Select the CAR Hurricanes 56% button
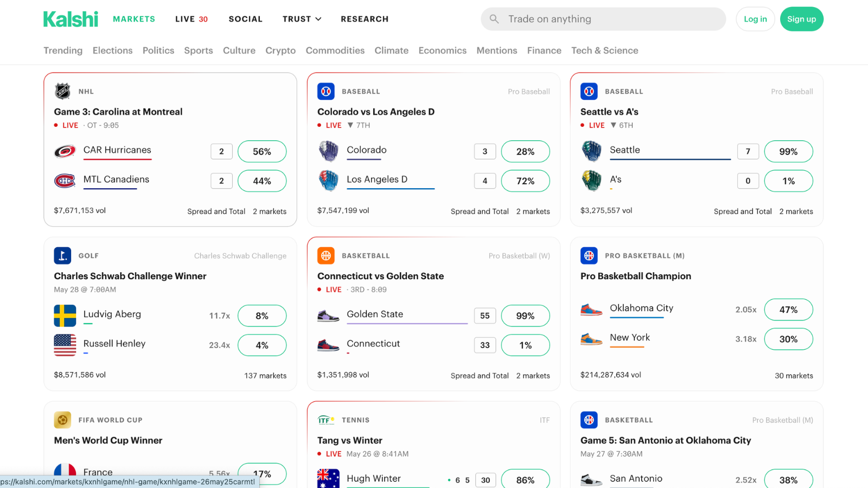Image resolution: width=868 pixels, height=488 pixels. (x=262, y=151)
